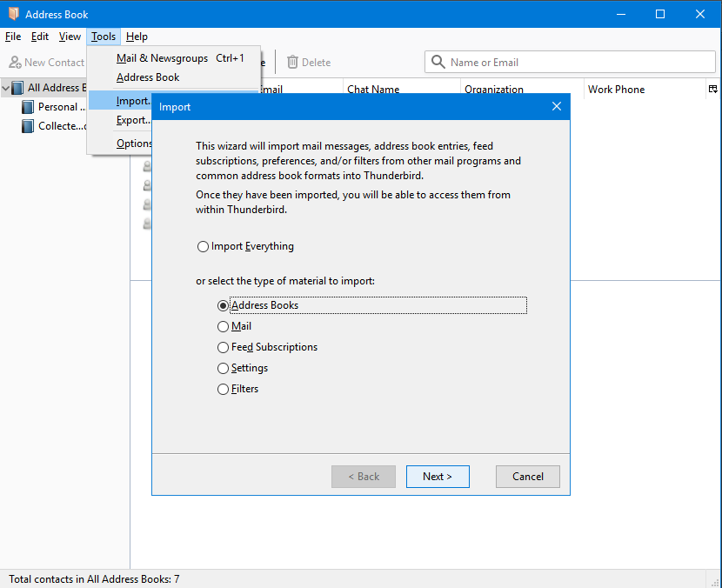Collapse the All Address Books tree
This screenshot has height=588, width=722.
tap(5, 88)
